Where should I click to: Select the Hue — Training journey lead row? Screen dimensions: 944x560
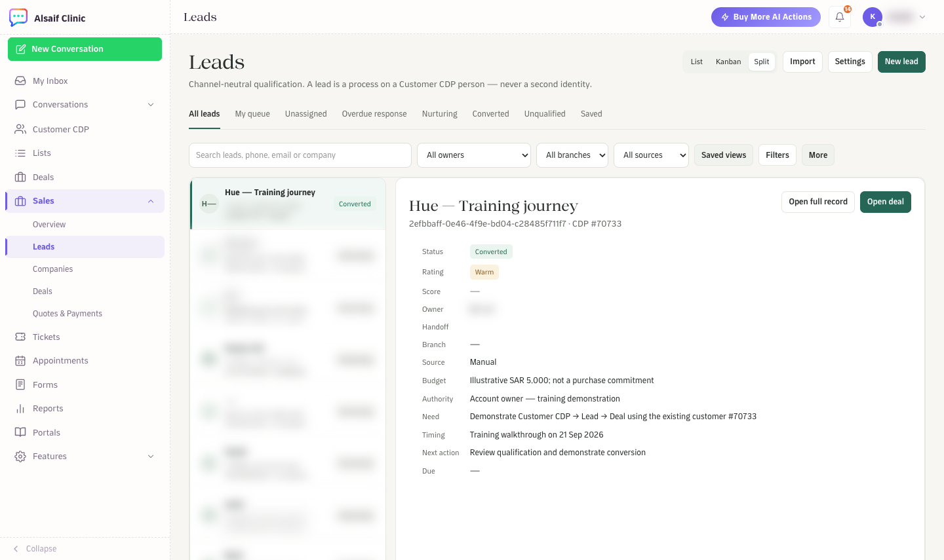[x=288, y=204]
